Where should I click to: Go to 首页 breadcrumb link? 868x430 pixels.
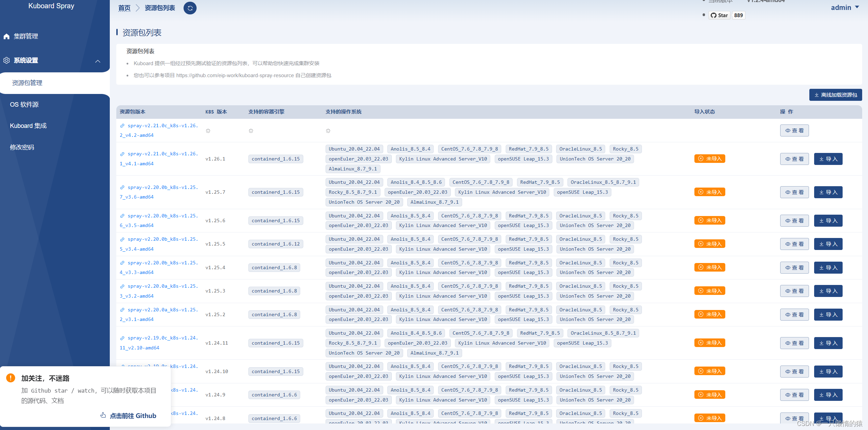coord(124,8)
